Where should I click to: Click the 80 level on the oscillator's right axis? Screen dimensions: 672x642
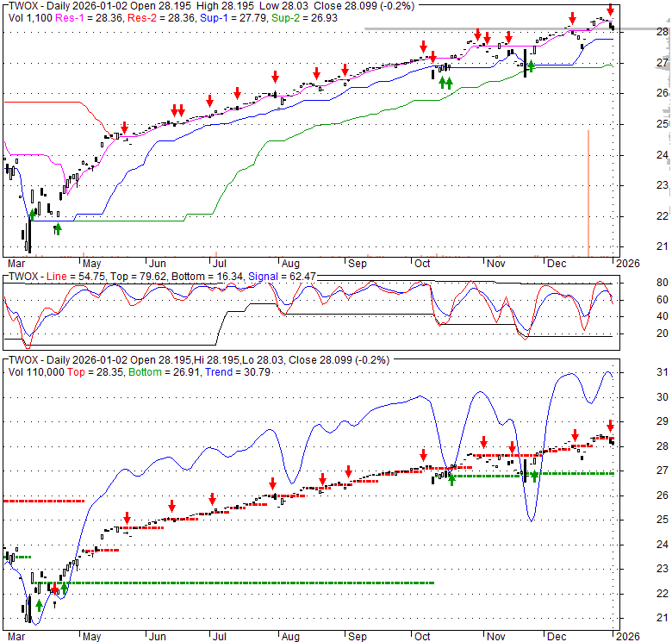pyautogui.click(x=639, y=282)
